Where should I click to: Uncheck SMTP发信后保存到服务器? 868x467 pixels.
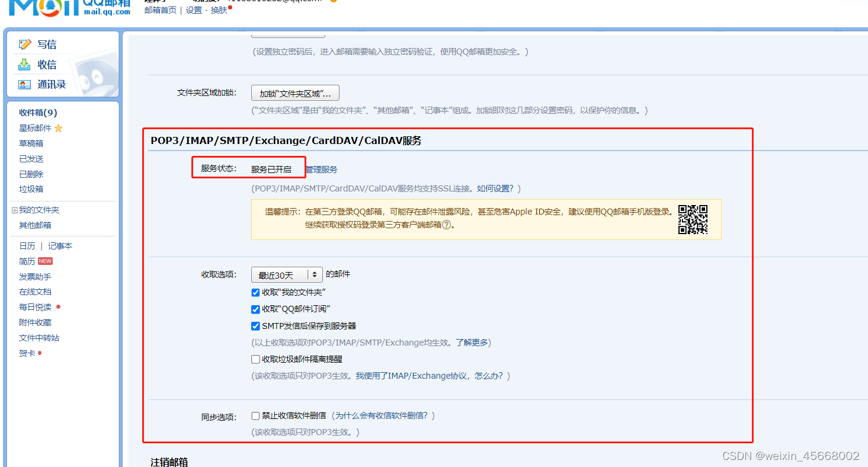pyautogui.click(x=255, y=326)
